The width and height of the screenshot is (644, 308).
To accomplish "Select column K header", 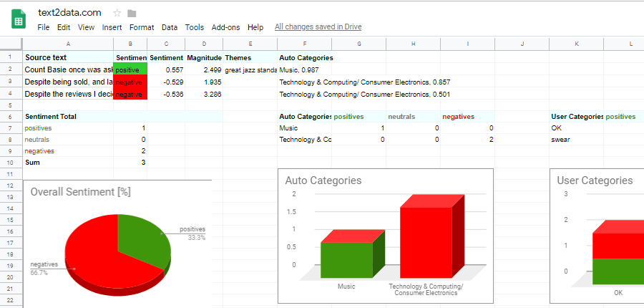I will pos(577,44).
